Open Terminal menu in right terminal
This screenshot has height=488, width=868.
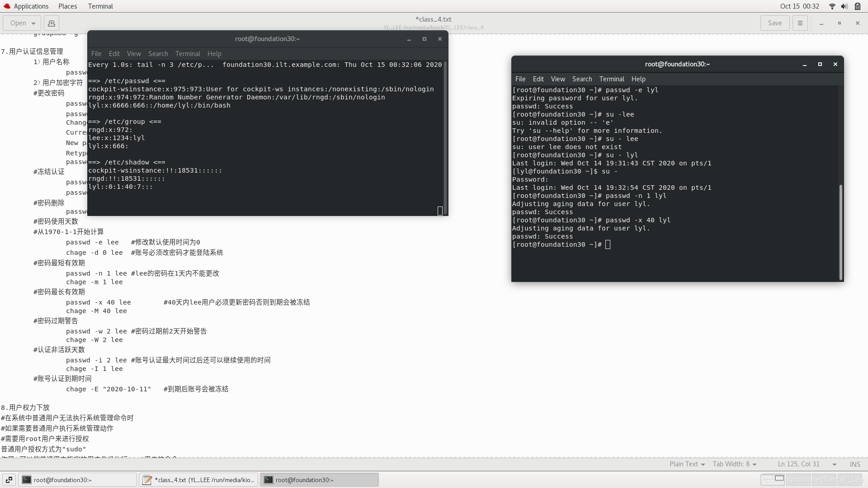[x=611, y=79]
